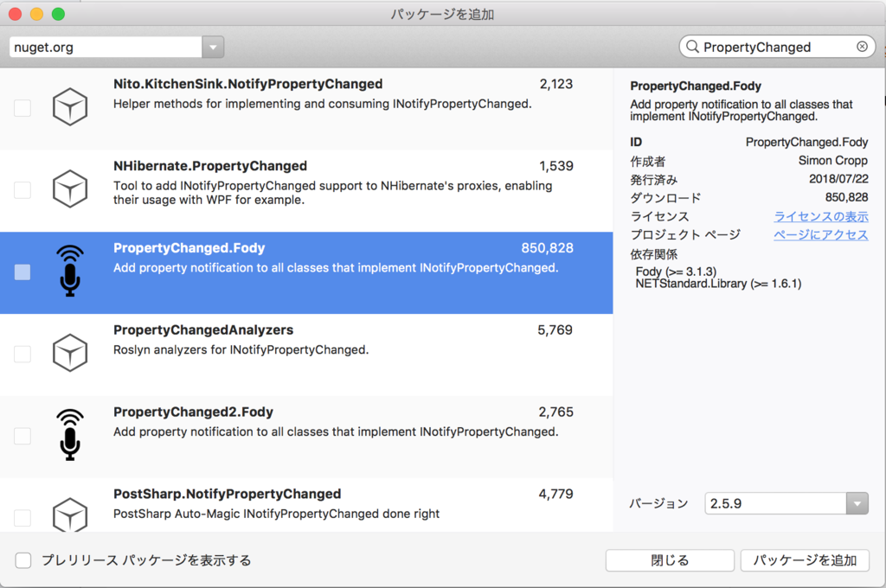Click the Fody (>= 3.1.3) dependency
This screenshot has width=886, height=588.
(676, 272)
